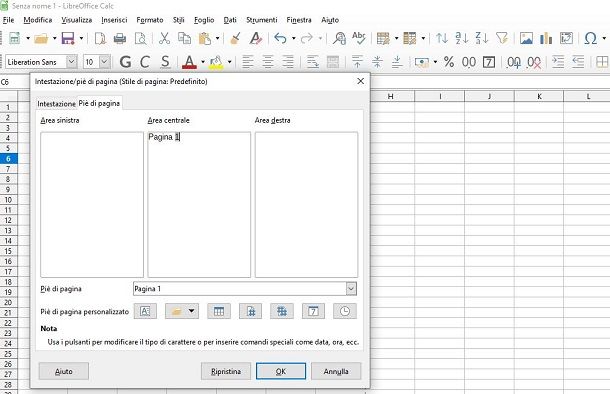Select the Piè di pagina tab

tap(99, 103)
